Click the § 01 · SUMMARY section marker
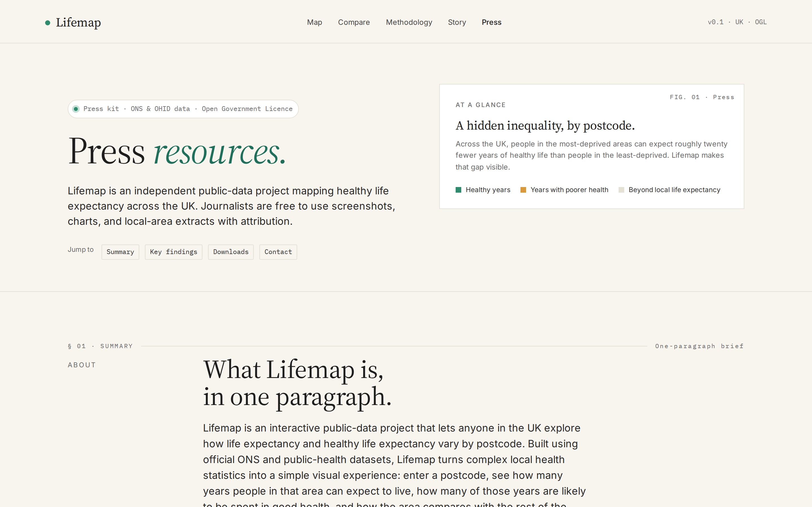The width and height of the screenshot is (812, 507). pos(100,346)
